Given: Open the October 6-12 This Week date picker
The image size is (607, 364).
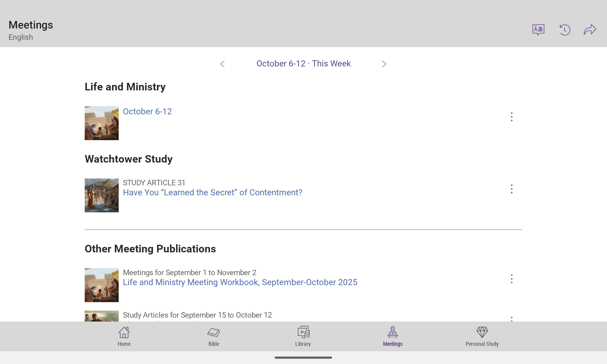Looking at the screenshot, I should pos(303,64).
